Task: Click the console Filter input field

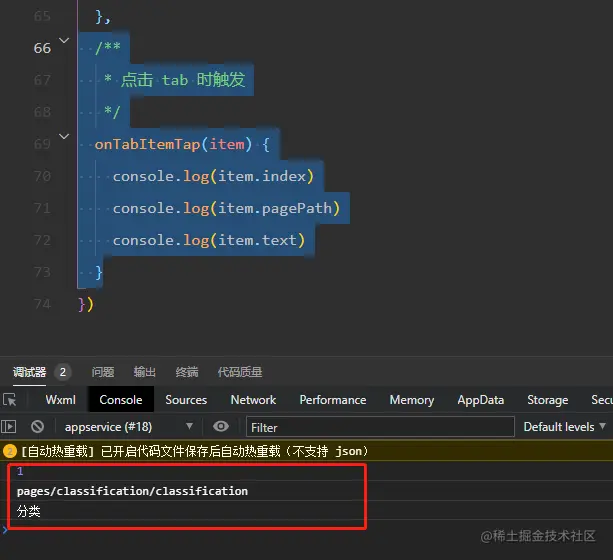Action: click(380, 427)
